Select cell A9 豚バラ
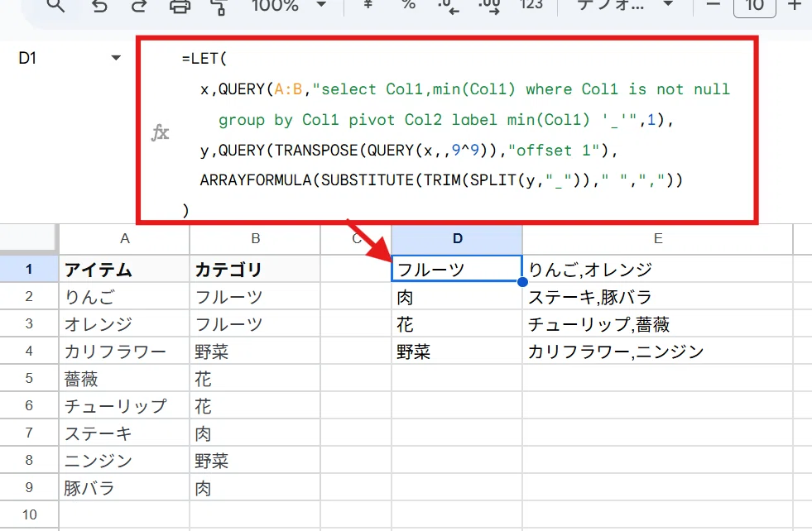Screen dimensions: 812x531 click(x=124, y=487)
